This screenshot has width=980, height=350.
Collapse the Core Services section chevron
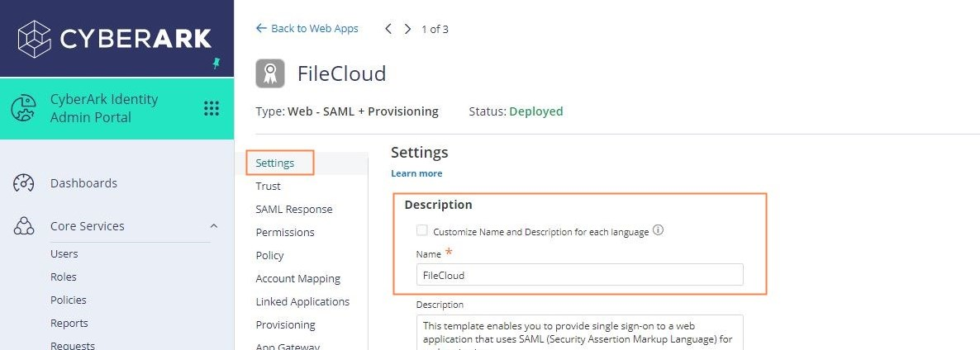214,226
